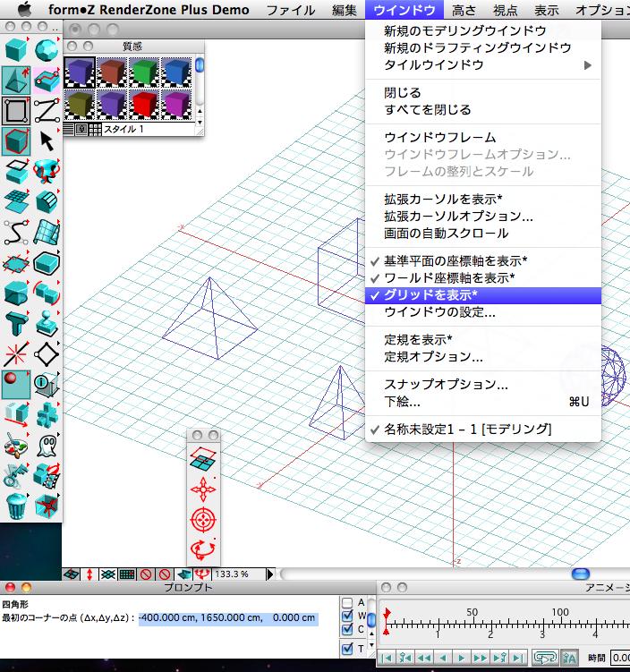Image resolution: width=630 pixels, height=672 pixels.
Task: Select the Z-shaped polyline tool
Action: click(47, 111)
